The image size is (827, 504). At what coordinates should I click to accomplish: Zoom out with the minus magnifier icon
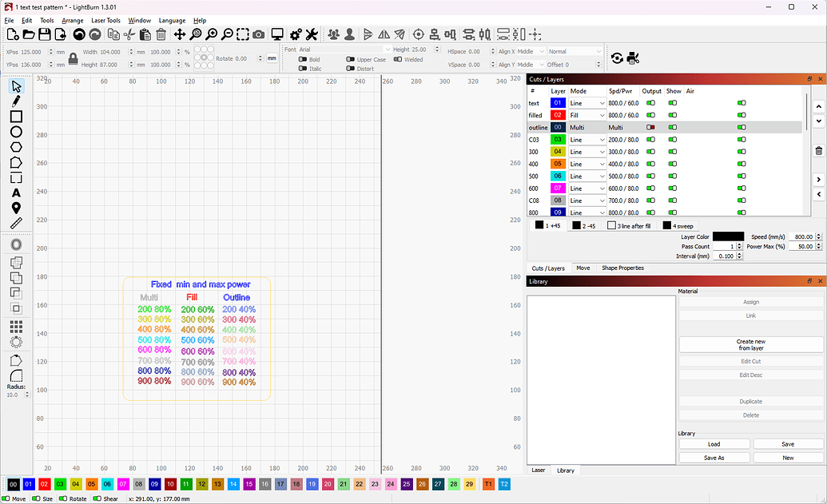(x=227, y=35)
